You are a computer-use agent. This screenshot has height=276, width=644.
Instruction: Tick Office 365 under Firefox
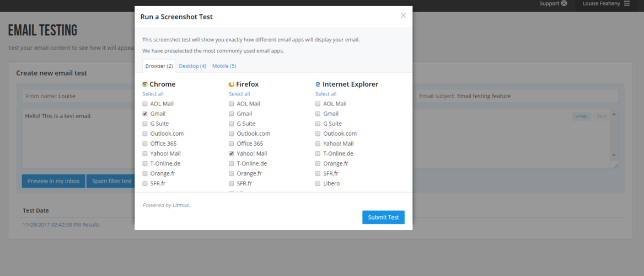[x=232, y=144]
